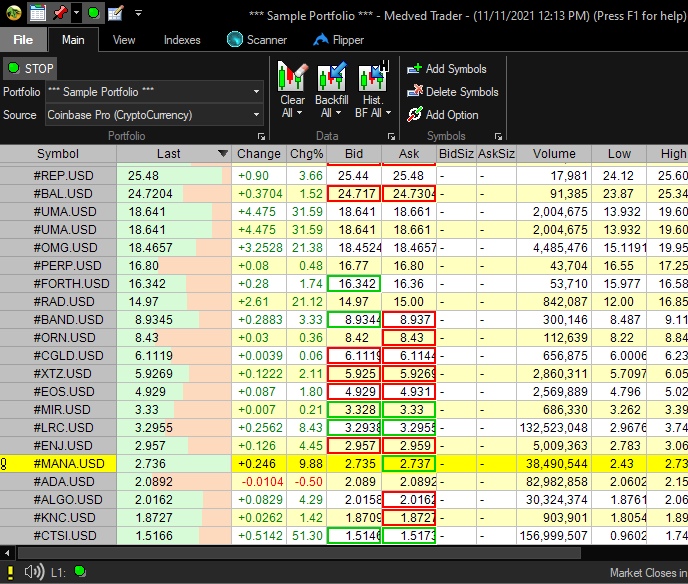This screenshot has height=584, width=688.
Task: Click the Clear All candlestick eraser icon
Action: pos(292,76)
